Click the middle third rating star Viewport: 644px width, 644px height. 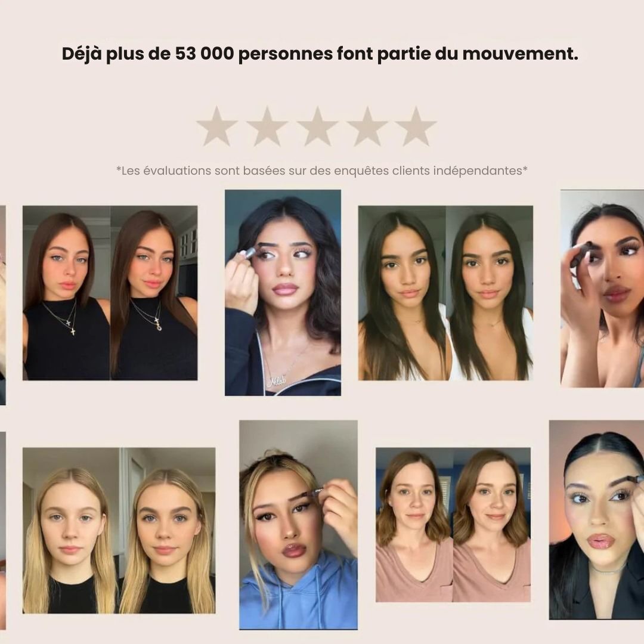pyautogui.click(x=317, y=126)
